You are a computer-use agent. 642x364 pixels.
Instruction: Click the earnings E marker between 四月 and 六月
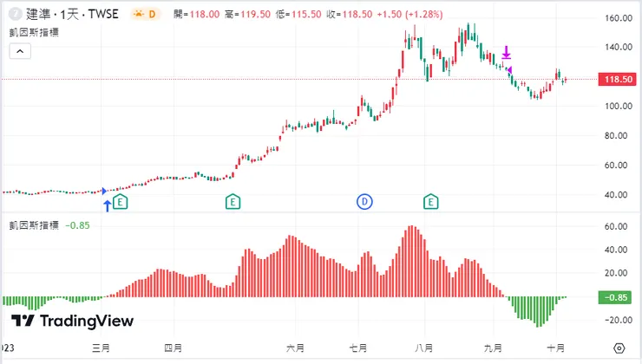coord(233,202)
